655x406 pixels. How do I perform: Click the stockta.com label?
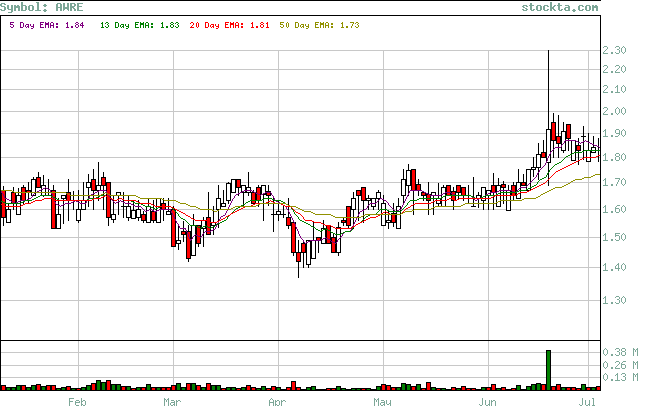560,7
